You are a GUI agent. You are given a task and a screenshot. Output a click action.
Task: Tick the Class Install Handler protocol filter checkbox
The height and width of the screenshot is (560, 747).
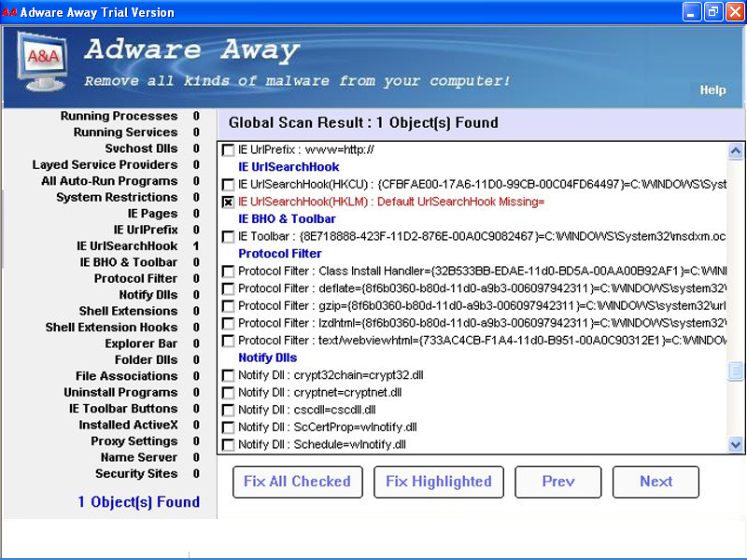click(x=228, y=272)
